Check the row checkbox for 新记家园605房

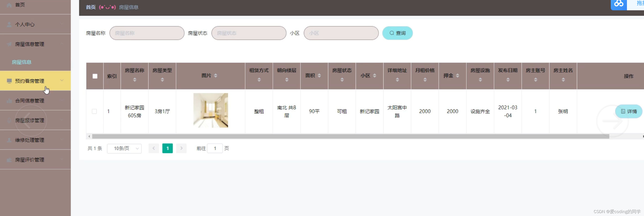(x=94, y=111)
